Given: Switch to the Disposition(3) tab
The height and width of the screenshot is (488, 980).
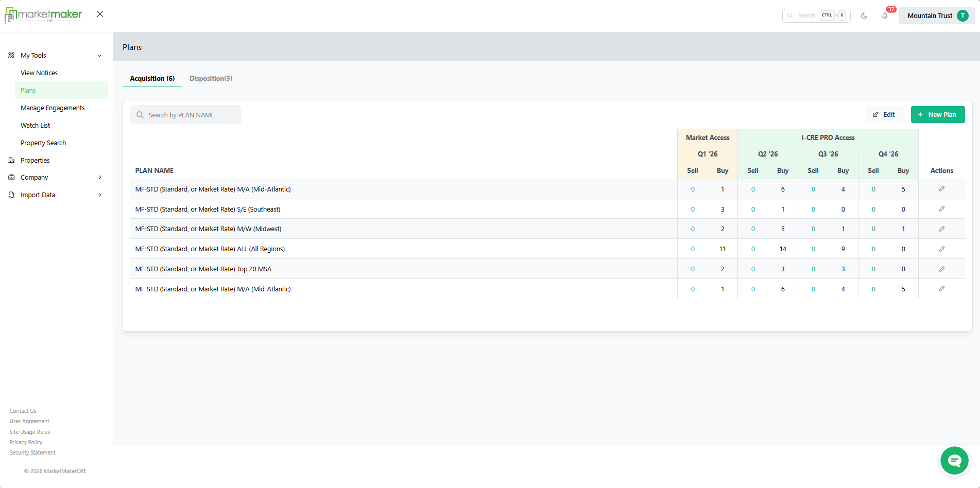Looking at the screenshot, I should coord(211,78).
